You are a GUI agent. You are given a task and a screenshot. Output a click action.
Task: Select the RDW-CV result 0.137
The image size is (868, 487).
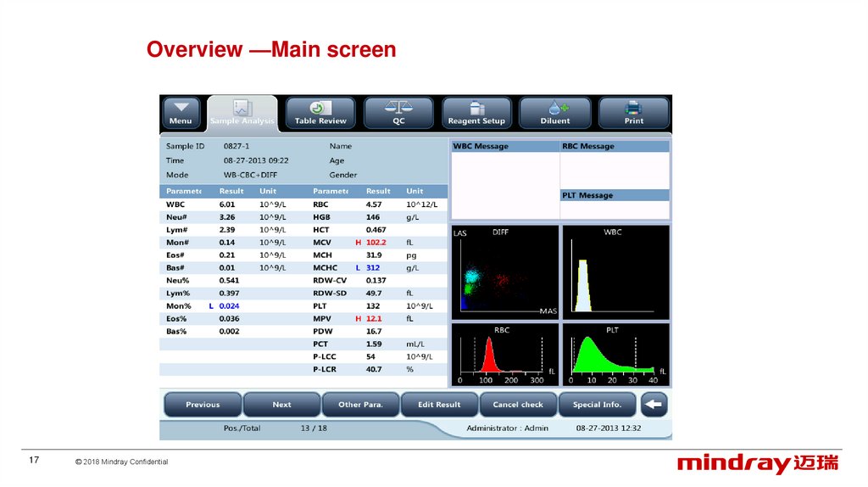[376, 281]
